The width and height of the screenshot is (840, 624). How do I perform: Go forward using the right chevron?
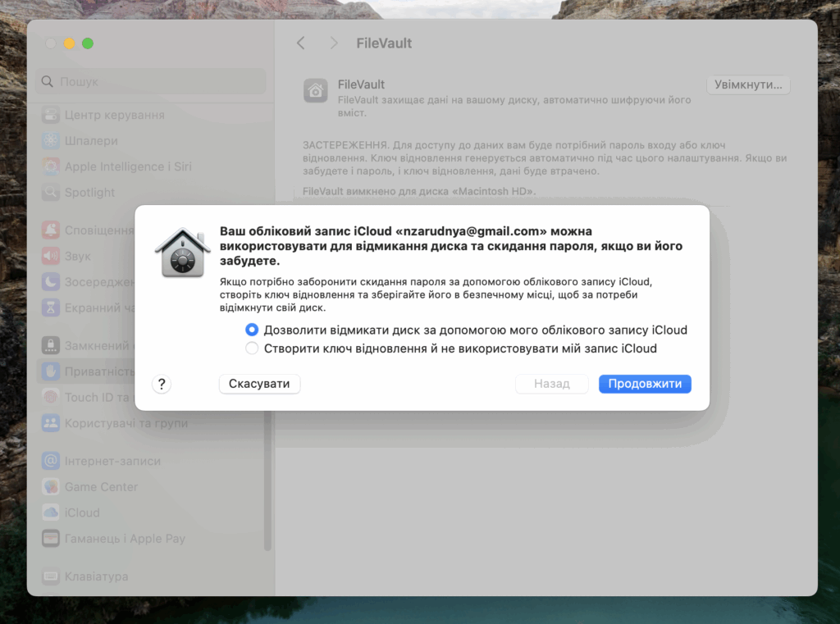[x=333, y=43]
